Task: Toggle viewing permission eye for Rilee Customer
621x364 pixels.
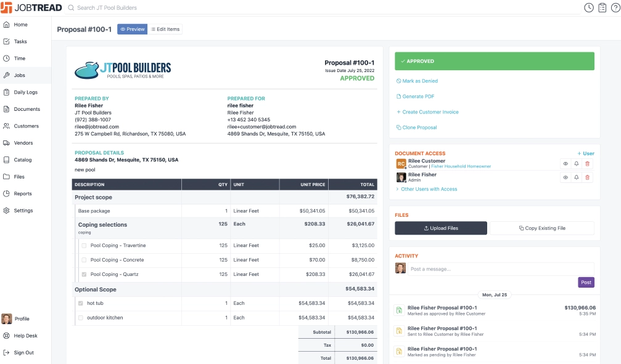Action: 565,163
